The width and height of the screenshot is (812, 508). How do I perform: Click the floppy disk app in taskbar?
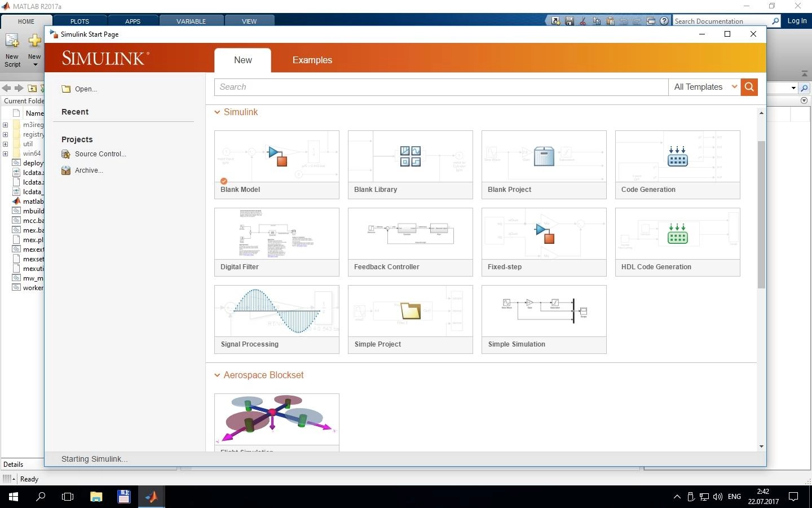(x=123, y=497)
